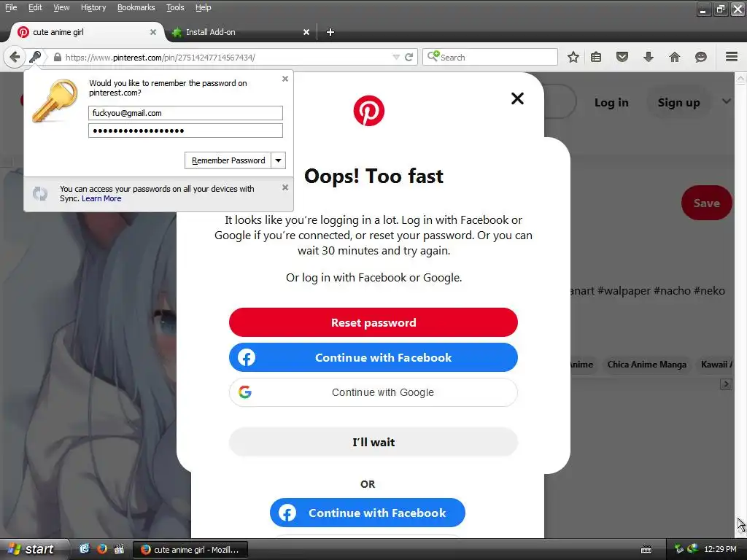Screen dimensions: 747x560
Task: Click the Log in button
Action: pos(611,102)
